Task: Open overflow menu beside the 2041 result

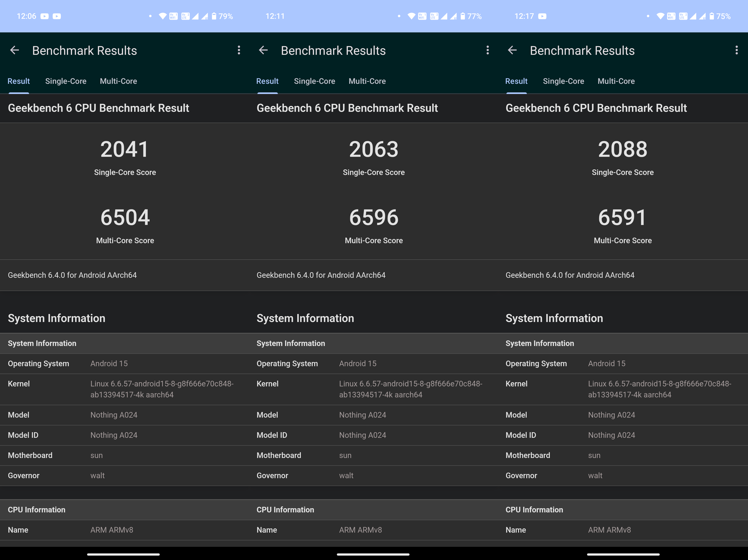Action: 239,50
